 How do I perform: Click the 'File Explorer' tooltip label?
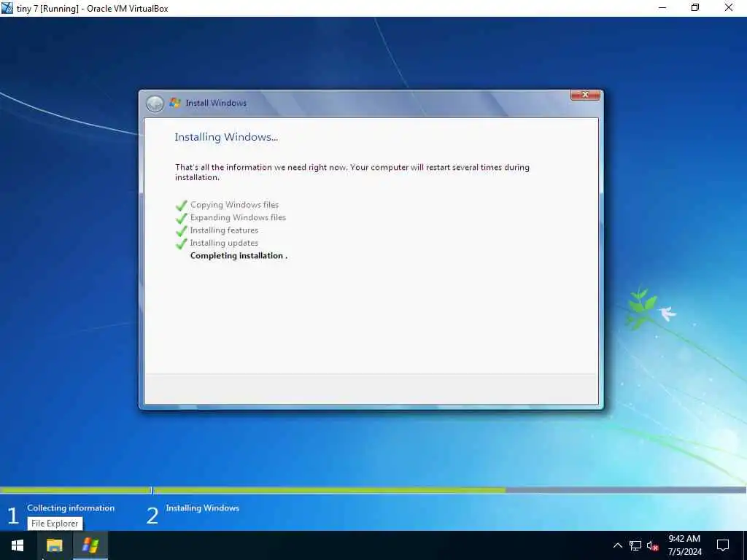(x=55, y=524)
